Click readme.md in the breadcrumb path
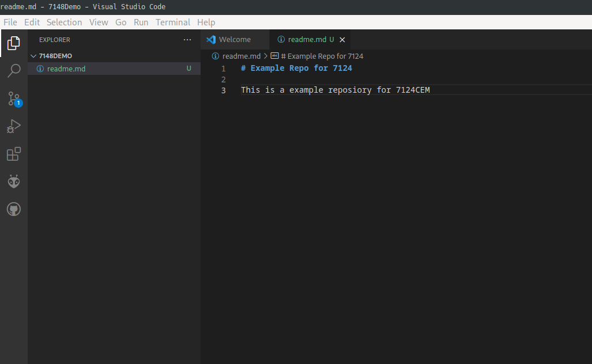The width and height of the screenshot is (592, 364). 241,56
